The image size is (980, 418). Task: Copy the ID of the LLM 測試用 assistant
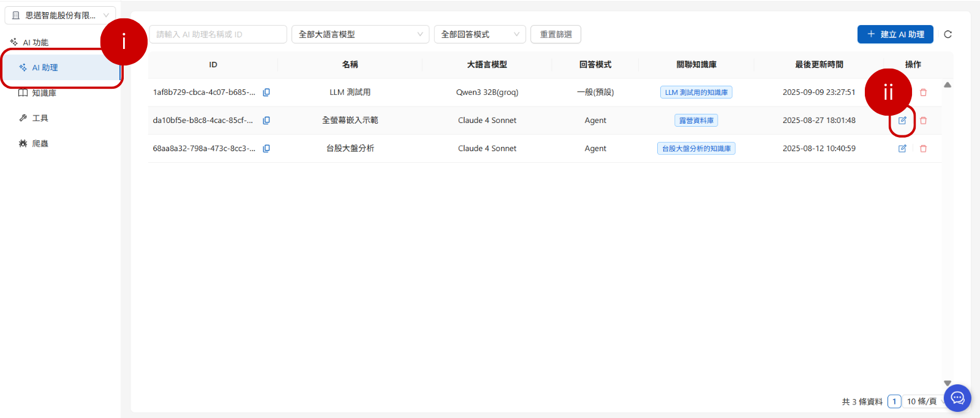coord(266,92)
